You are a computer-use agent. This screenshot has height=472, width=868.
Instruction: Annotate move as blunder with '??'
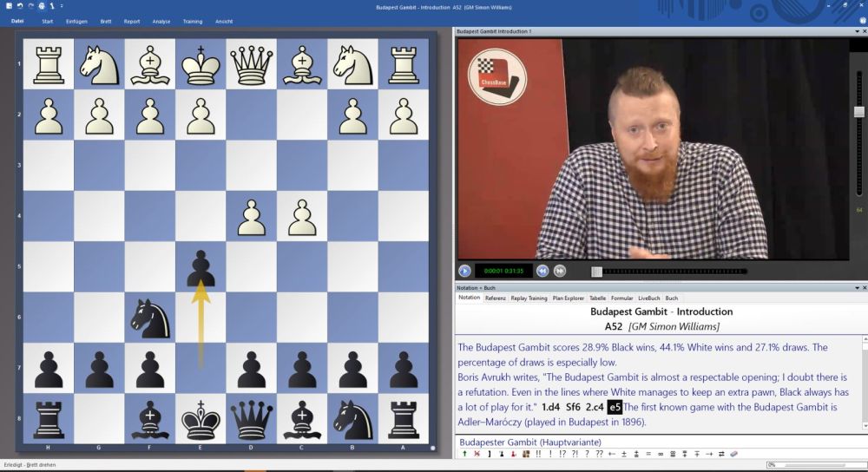pyautogui.click(x=600, y=454)
